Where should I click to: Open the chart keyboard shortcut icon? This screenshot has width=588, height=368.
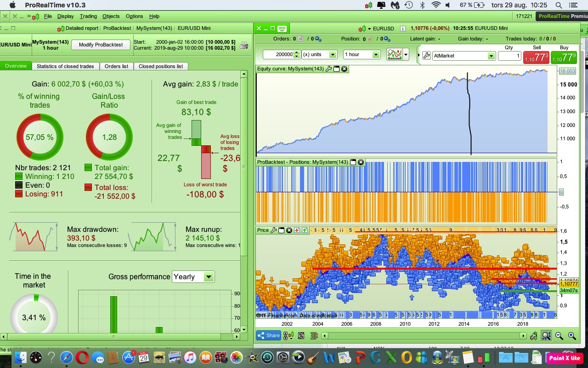pos(282,29)
